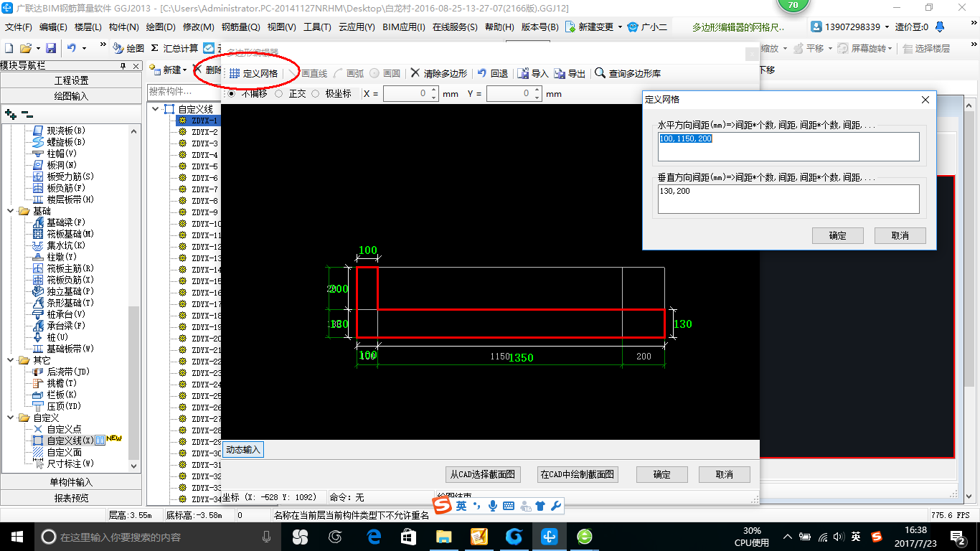Select the 绘图 drawing tool
This screenshot has height=551, width=980.
click(x=128, y=48)
